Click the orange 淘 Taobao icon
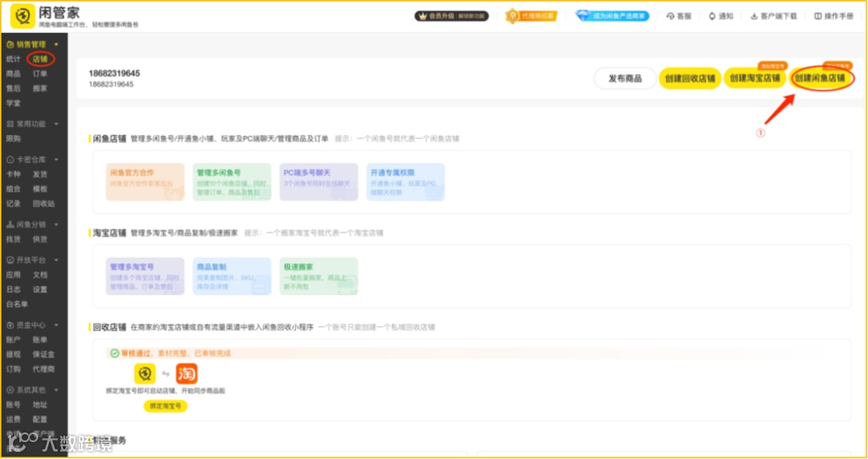Viewport: 868px width, 459px height. pos(186,374)
